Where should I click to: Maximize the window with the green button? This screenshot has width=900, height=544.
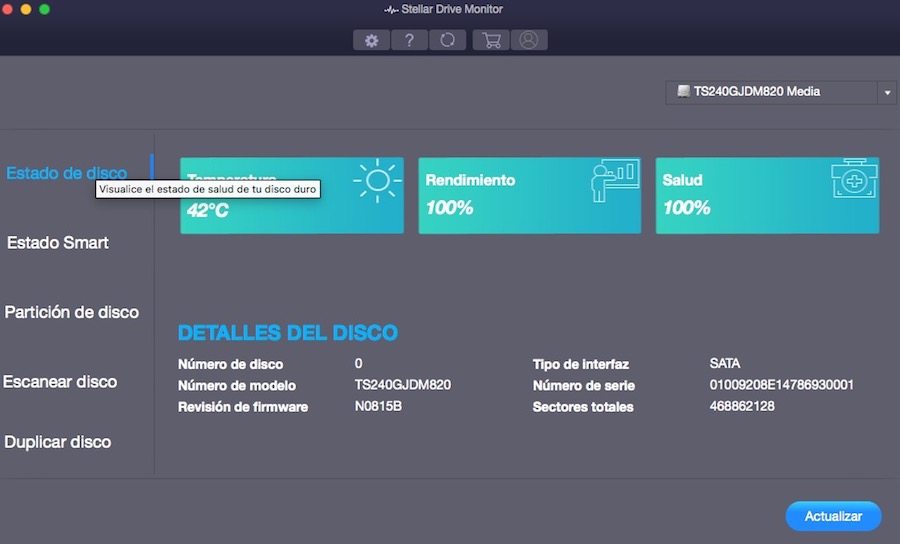pyautogui.click(x=44, y=9)
